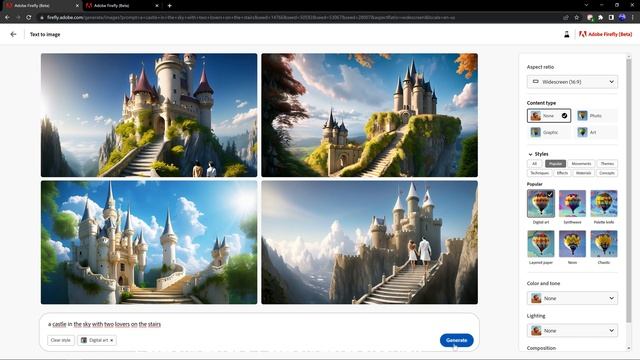Click the scrollbar down arrow in settings panel
Screen dimensions: 640x360
pyautogui.click(x=629, y=348)
